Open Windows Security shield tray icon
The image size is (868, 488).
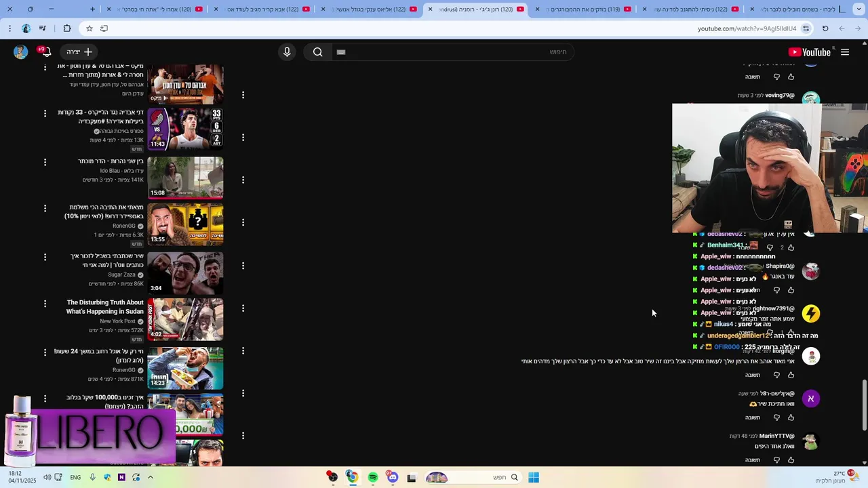click(107, 477)
